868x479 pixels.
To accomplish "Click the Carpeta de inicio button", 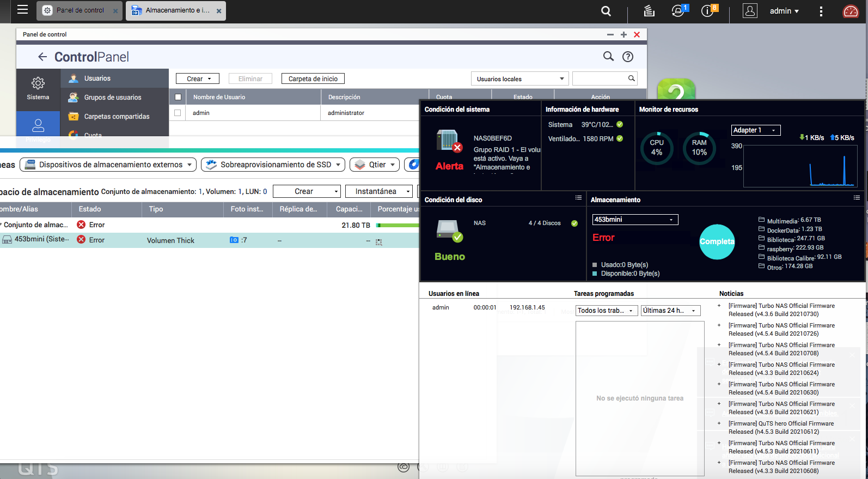I will (x=313, y=79).
